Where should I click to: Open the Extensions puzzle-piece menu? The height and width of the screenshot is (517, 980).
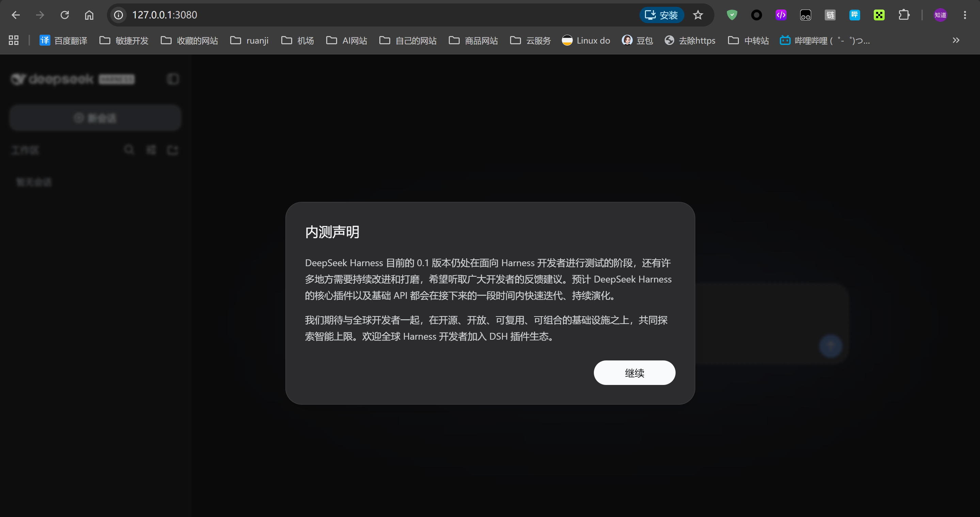904,15
